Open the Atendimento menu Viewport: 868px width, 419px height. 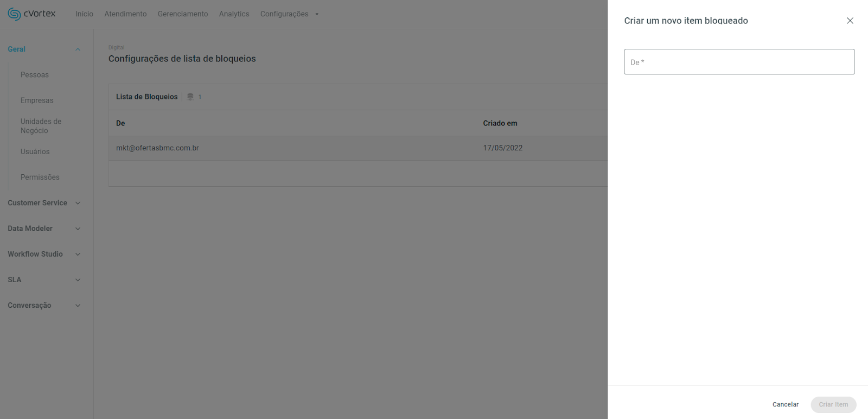(x=125, y=14)
